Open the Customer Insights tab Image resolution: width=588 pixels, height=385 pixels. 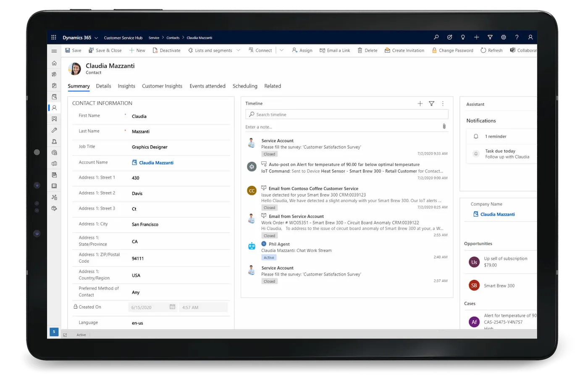162,86
